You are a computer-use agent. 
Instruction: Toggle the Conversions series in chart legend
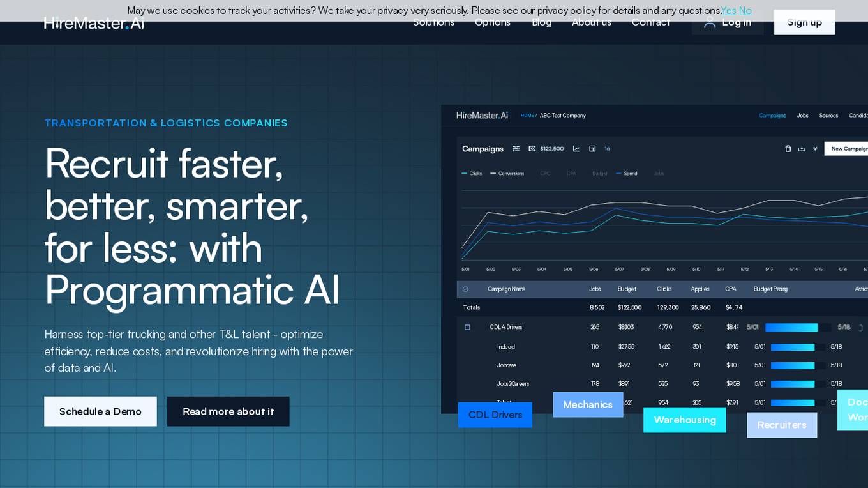(x=507, y=174)
